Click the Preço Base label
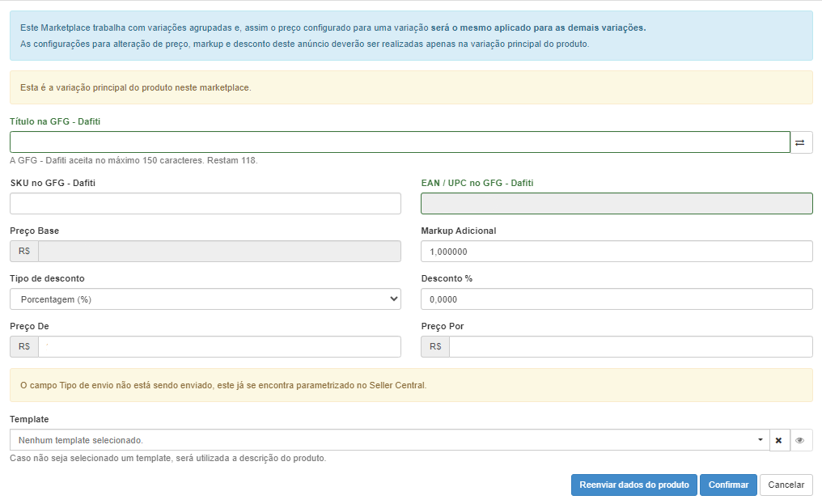Viewport: 822px width, 504px height. click(x=35, y=231)
